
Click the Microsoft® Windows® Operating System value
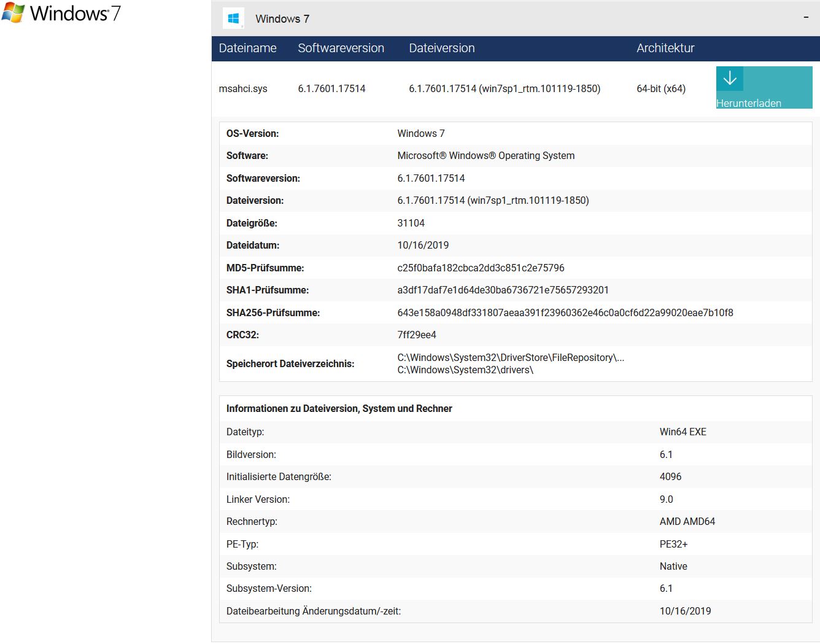[486, 155]
